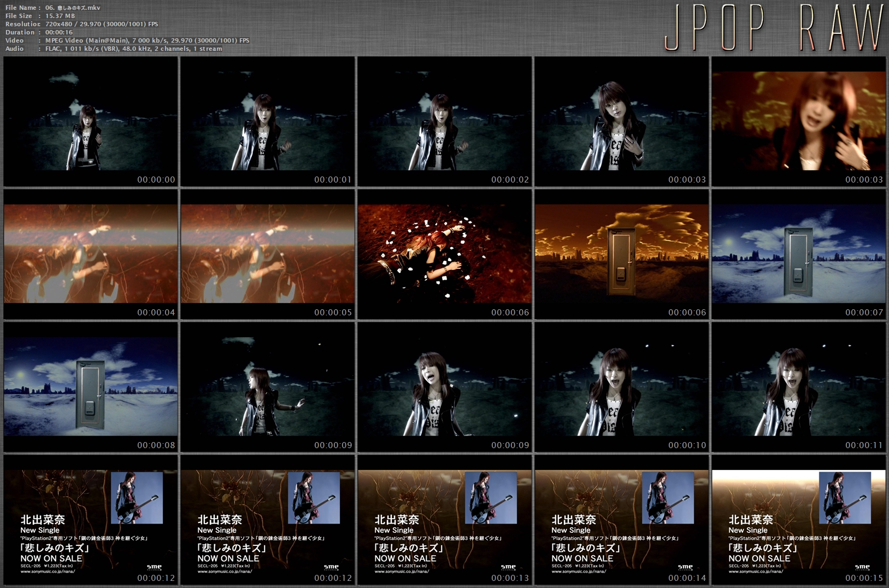Select the duration value '00:00:16'
This screenshot has width=889, height=588.
pos(59,32)
